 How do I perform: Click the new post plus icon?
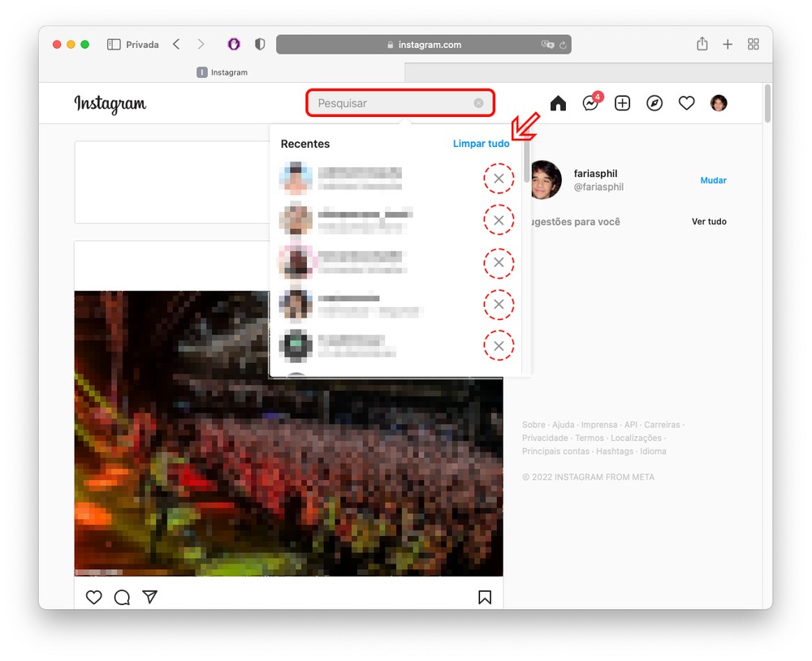pyautogui.click(x=622, y=103)
